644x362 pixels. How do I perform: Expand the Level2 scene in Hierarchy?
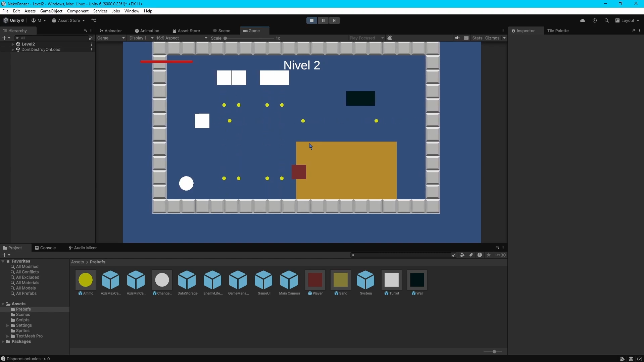tap(13, 44)
